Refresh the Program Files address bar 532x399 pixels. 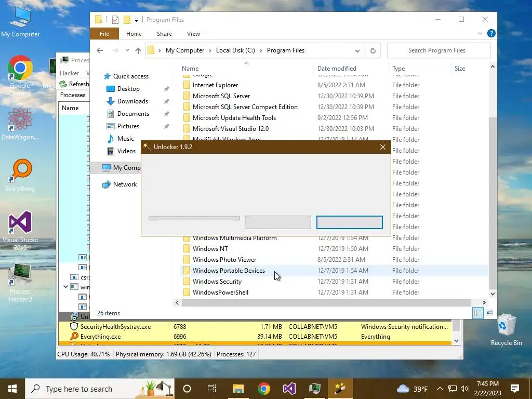373,50
